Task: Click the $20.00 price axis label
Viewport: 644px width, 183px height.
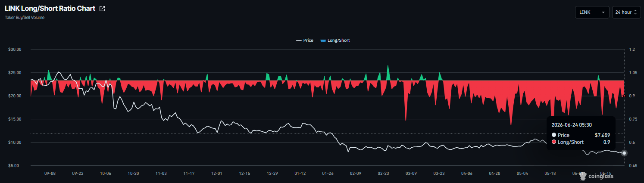Action: tap(15, 96)
